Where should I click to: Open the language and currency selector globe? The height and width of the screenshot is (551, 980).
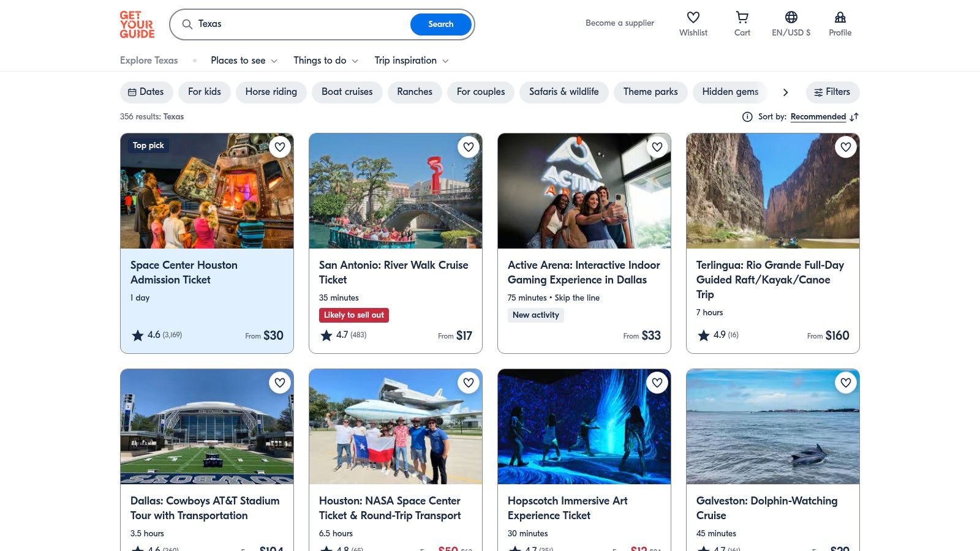pos(791,17)
